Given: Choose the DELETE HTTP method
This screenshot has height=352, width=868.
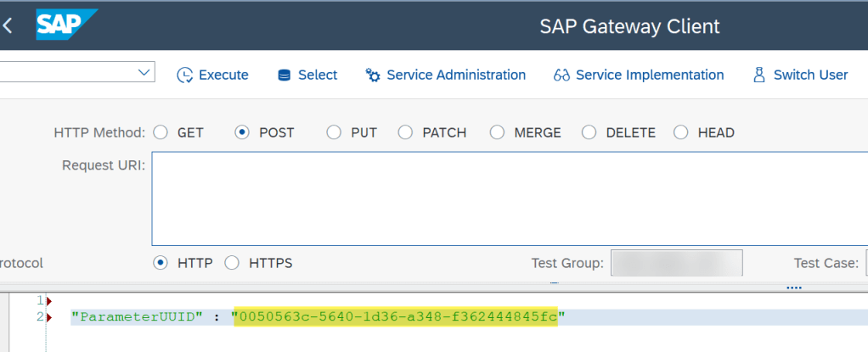Looking at the screenshot, I should coord(589,132).
